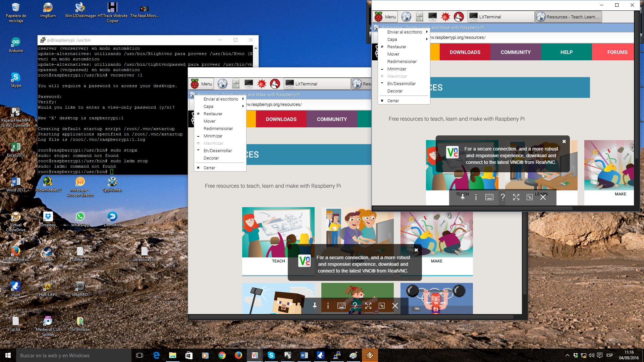This screenshot has width=644, height=362.
Task: Select the Excel 2013 desktop icon
Action: (16, 149)
